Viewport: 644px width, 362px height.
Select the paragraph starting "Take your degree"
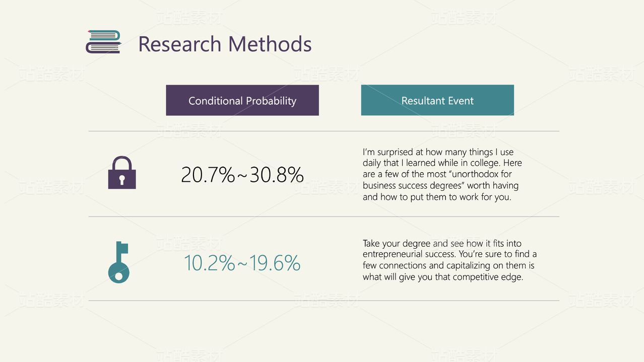pyautogui.click(x=449, y=260)
